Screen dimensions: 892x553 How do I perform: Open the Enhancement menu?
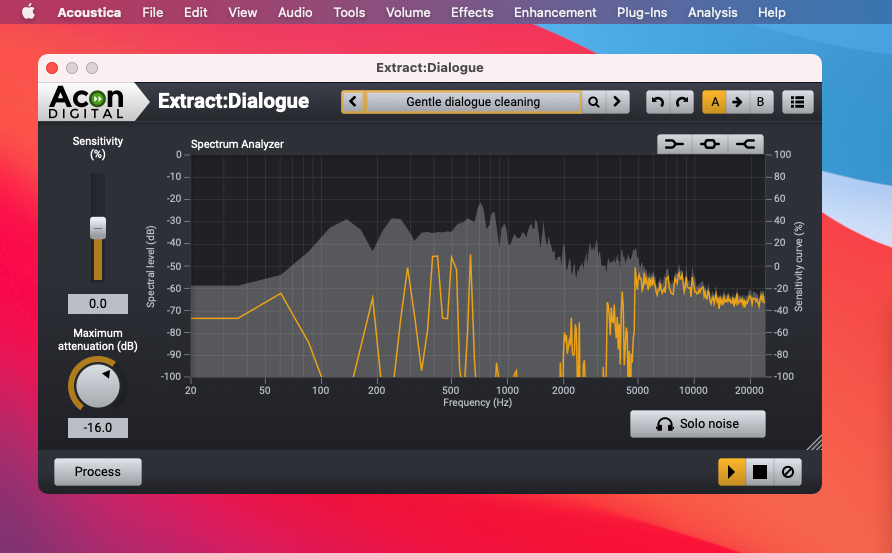(555, 12)
